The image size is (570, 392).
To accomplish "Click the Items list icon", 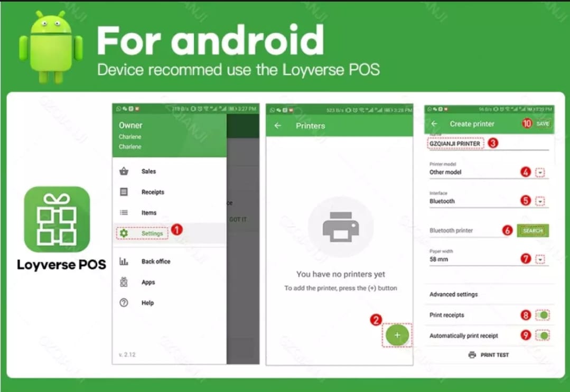I will [x=124, y=212].
